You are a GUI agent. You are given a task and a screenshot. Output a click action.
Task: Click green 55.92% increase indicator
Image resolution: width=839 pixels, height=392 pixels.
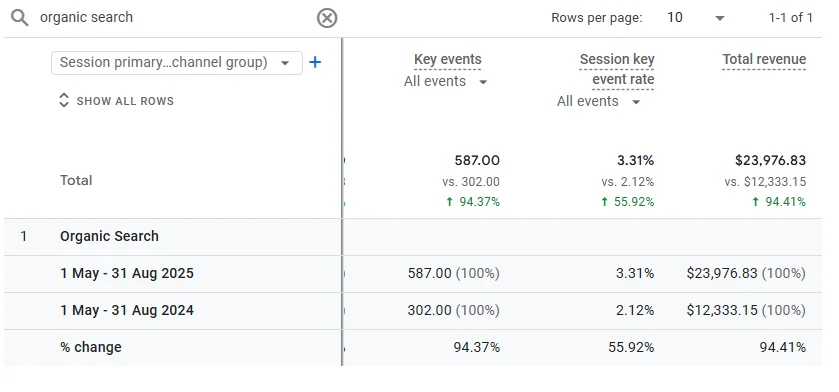coord(627,202)
